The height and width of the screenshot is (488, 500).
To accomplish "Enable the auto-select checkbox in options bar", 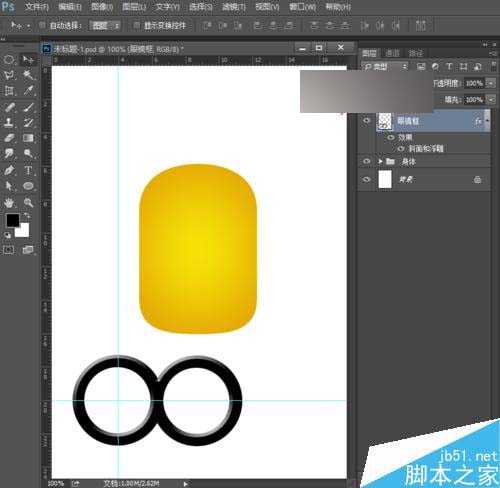I will (42, 25).
